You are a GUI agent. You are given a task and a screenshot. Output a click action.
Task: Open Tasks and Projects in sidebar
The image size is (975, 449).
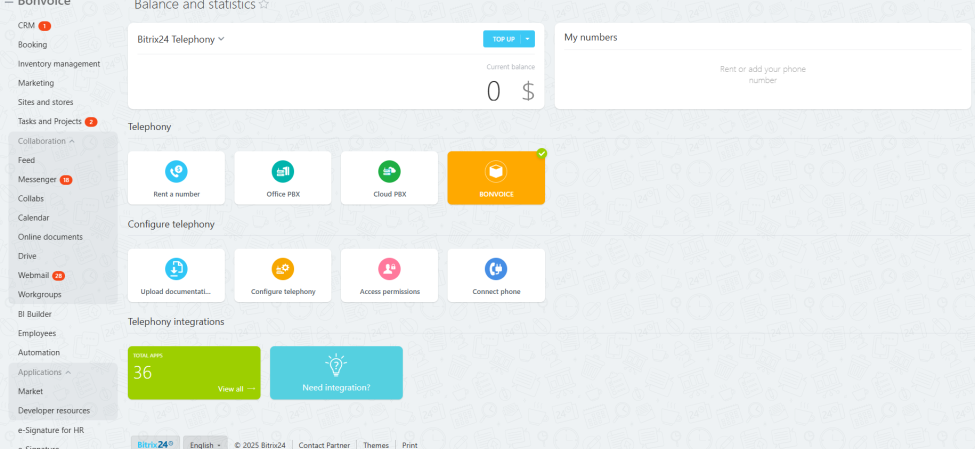point(50,121)
